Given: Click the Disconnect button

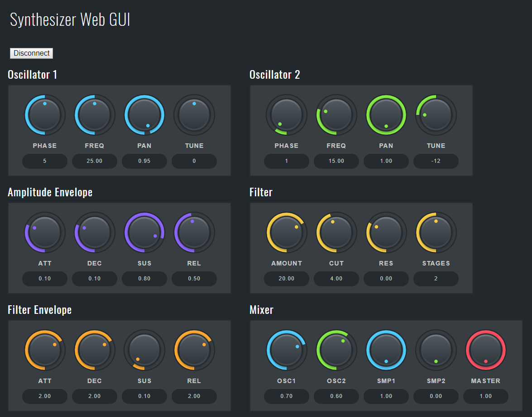Looking at the screenshot, I should [31, 53].
